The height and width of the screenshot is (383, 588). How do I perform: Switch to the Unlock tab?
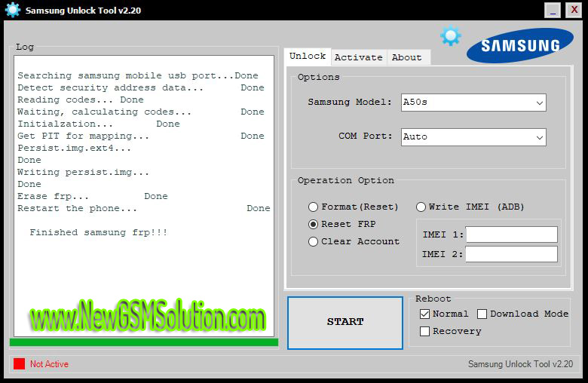pyautogui.click(x=308, y=57)
